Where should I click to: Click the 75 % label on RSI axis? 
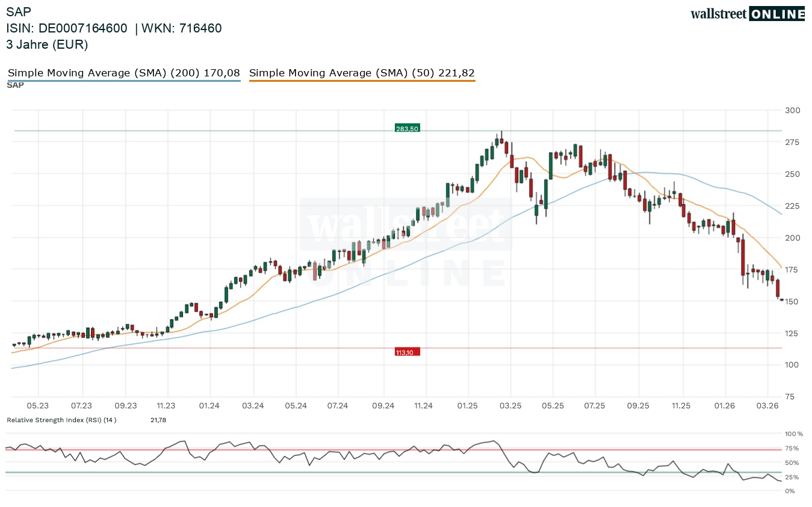792,448
